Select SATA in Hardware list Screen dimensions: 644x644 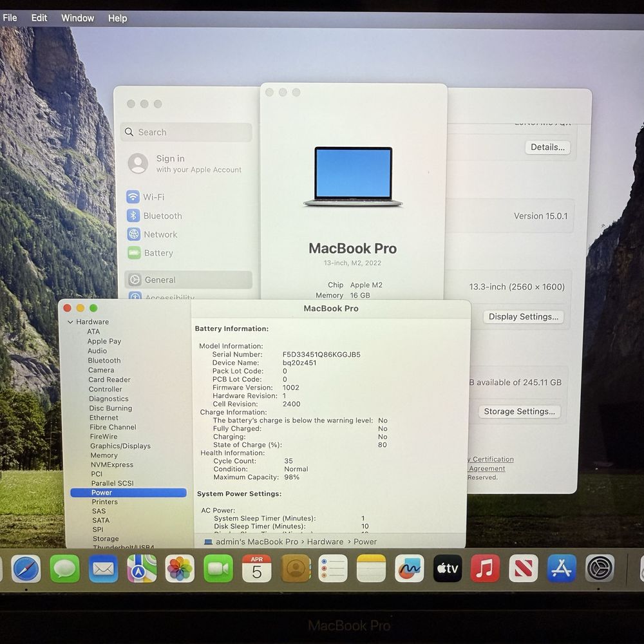(100, 520)
